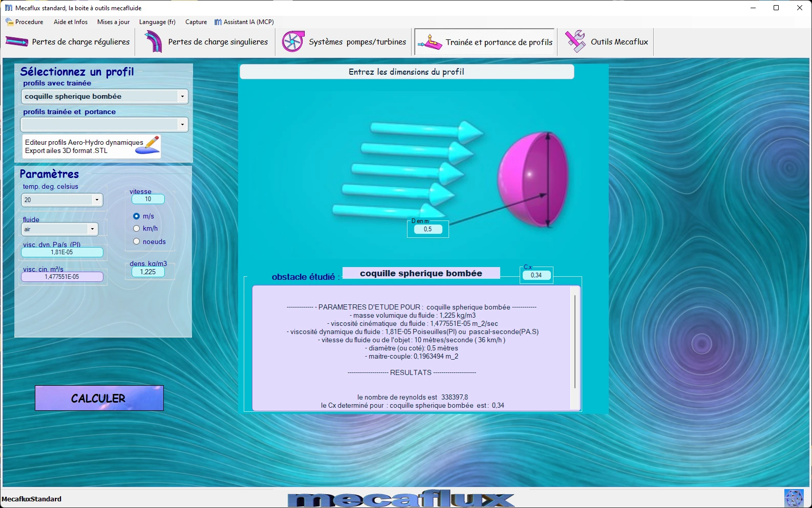Click the pencil profile editor icon
Screen dimensions: 812x508
pyautogui.click(x=148, y=145)
